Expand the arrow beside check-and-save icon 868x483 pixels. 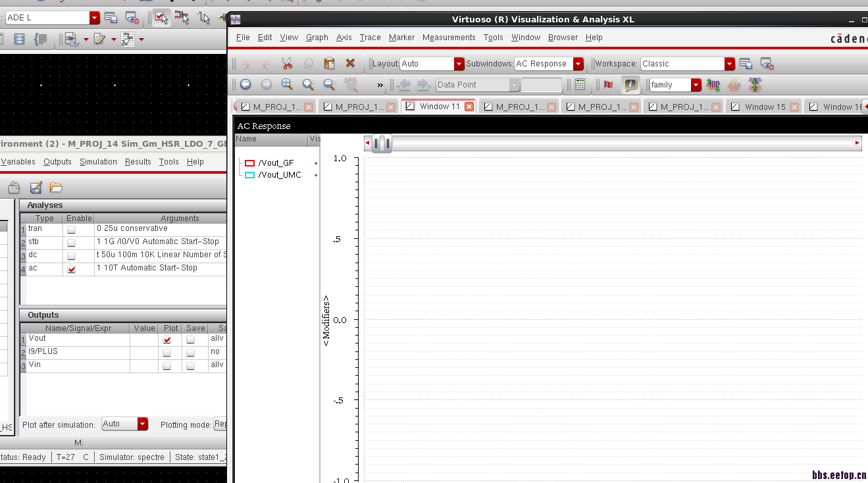click(x=86, y=40)
